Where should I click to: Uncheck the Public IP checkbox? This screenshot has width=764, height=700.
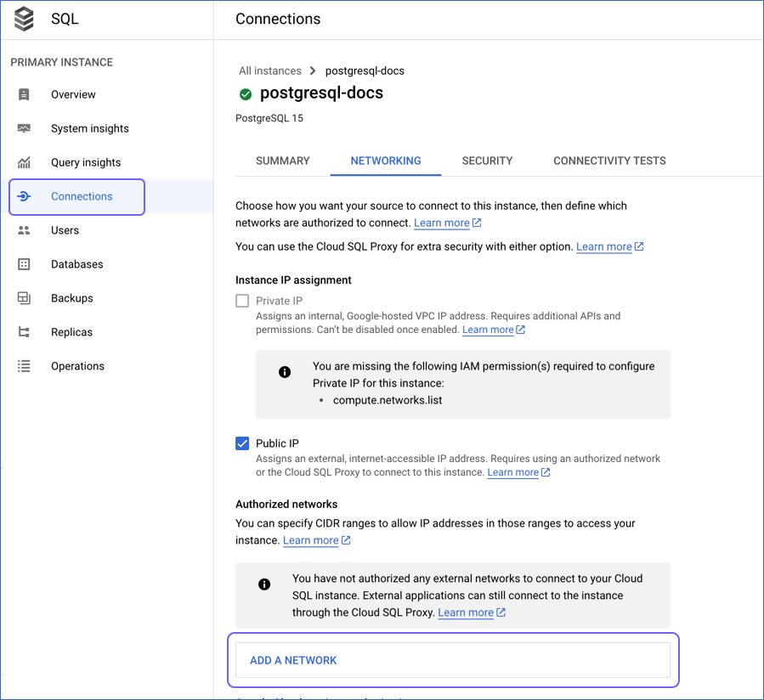point(242,443)
